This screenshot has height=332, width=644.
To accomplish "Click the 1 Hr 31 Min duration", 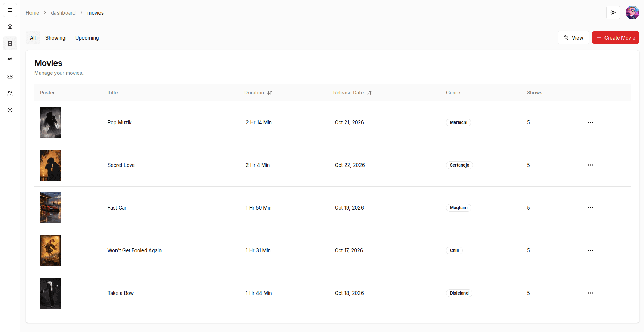I will point(258,250).
